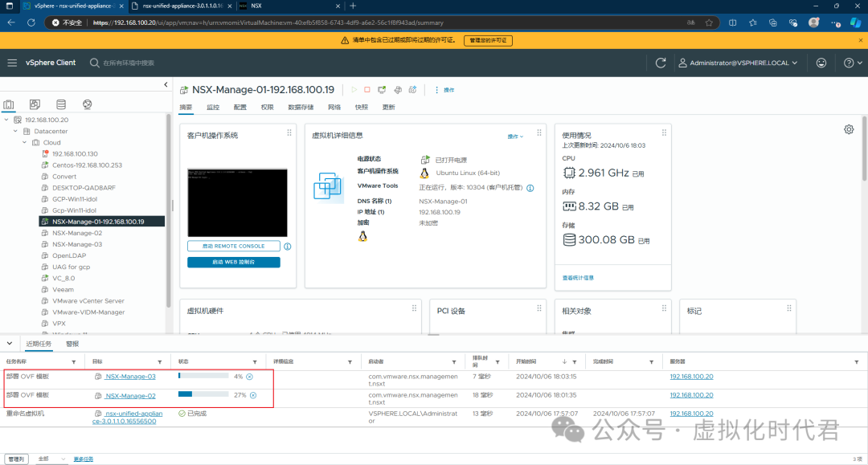Open the 操作 dropdown in VM details card
The width and height of the screenshot is (868, 465).
click(x=515, y=137)
